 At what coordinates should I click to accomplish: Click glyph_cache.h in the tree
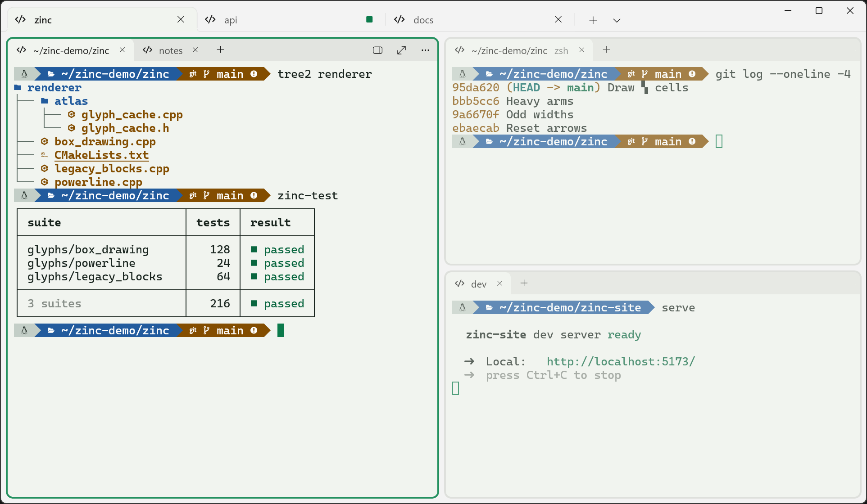(125, 128)
